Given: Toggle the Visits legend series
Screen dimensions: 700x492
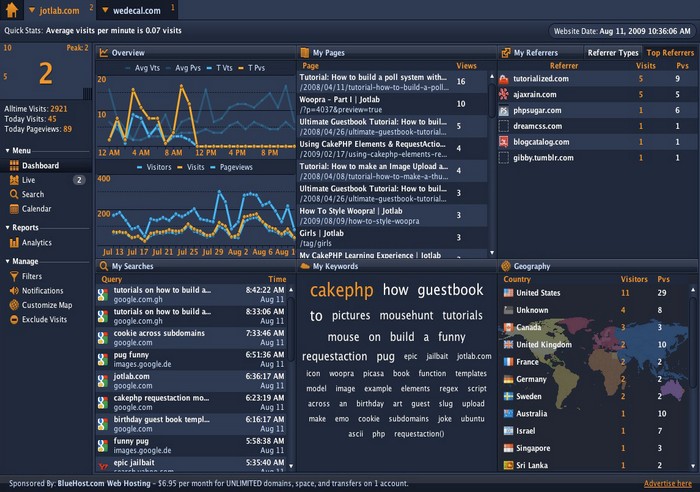Looking at the screenshot, I should click(191, 167).
